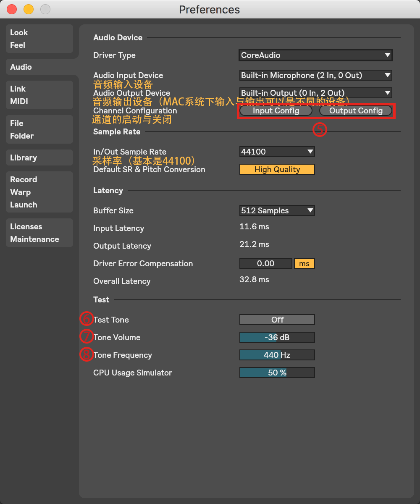Open the Licenses Maintenance tab
The image size is (420, 504).
(x=39, y=233)
